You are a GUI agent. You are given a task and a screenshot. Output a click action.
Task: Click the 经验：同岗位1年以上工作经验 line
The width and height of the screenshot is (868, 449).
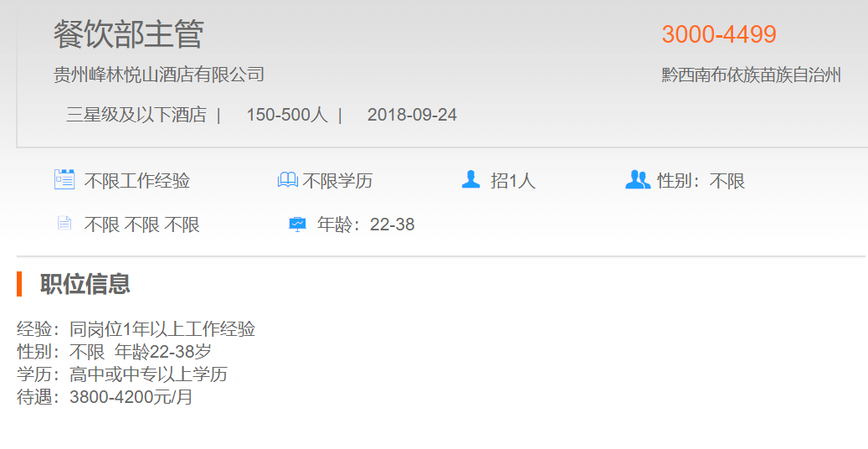point(136,329)
